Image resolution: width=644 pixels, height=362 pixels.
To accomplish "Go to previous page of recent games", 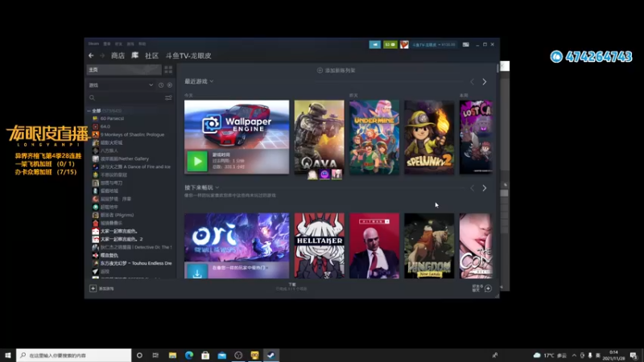I will tap(472, 82).
